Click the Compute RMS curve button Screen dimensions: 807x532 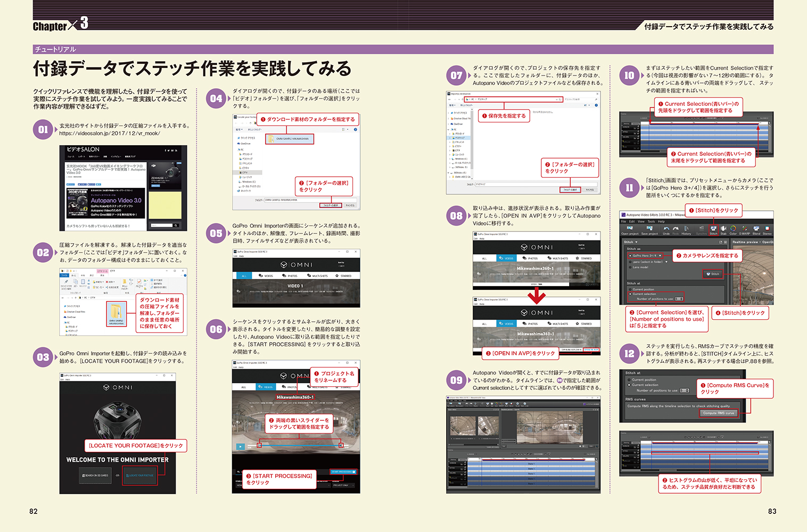tap(718, 413)
